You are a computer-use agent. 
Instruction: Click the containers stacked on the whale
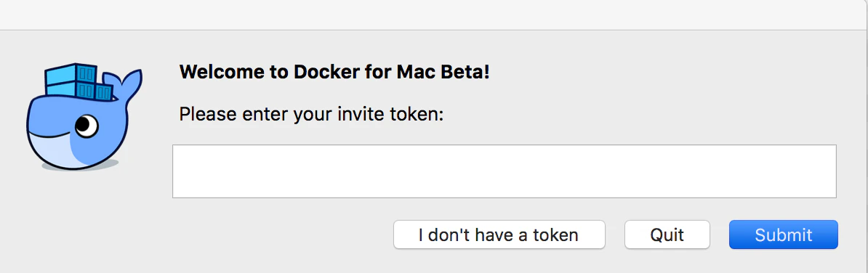80,83
